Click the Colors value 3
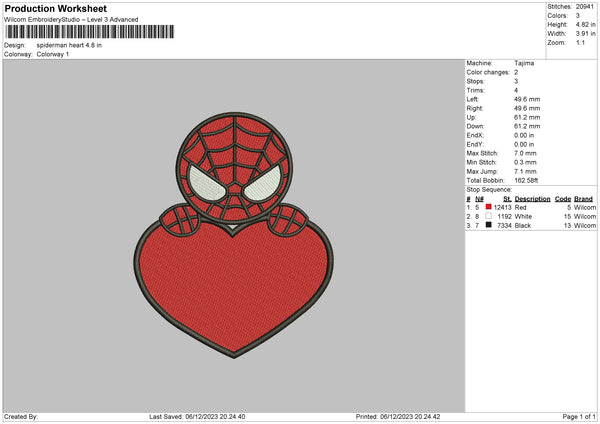The width and height of the screenshot is (600, 424). (x=578, y=16)
